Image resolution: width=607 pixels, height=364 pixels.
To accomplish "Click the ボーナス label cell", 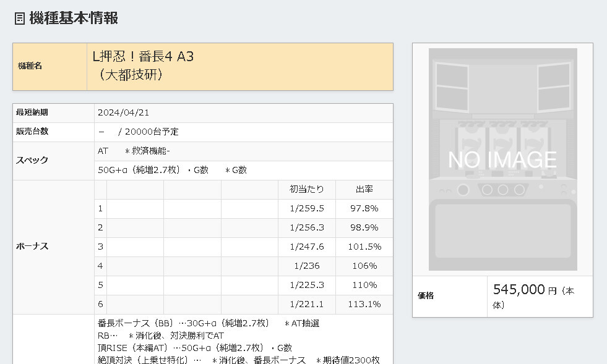I will (x=54, y=247).
